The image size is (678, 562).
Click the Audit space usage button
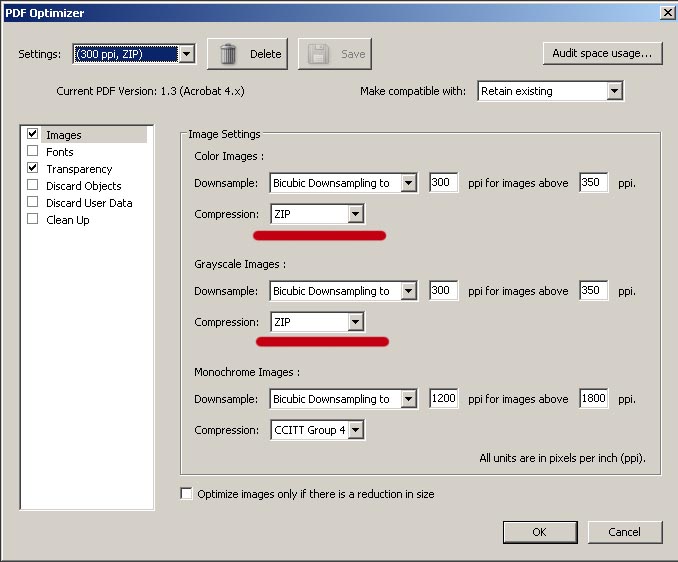tap(602, 53)
